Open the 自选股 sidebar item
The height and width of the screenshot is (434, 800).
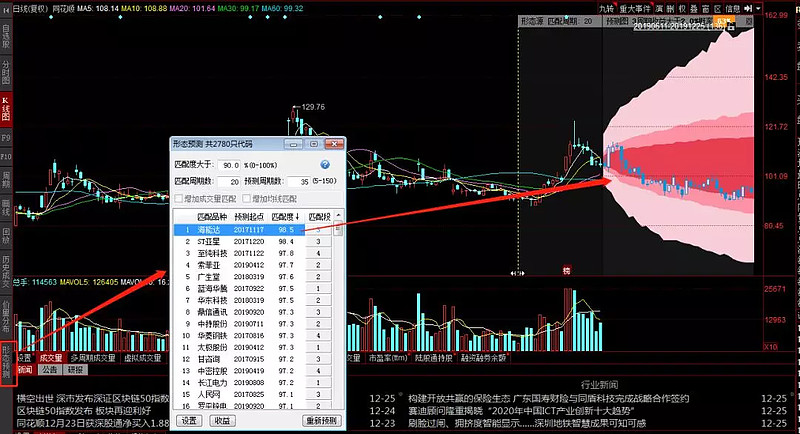tap(6, 36)
